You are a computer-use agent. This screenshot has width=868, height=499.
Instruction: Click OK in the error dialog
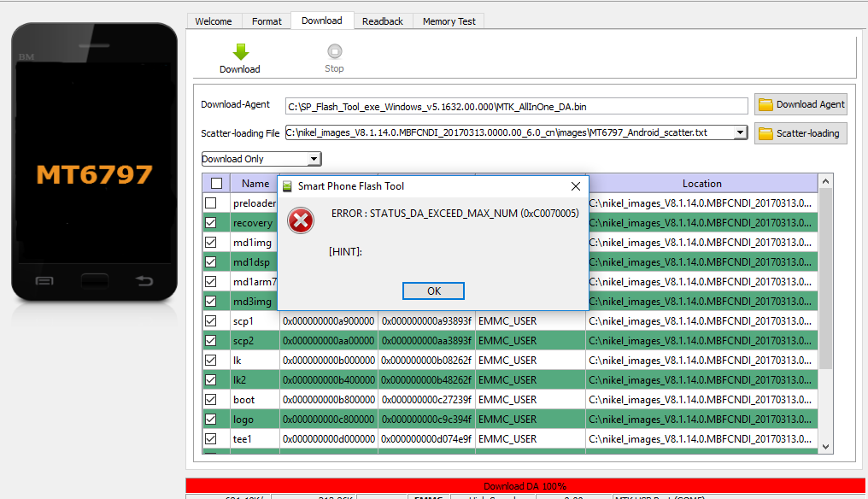pyautogui.click(x=434, y=291)
